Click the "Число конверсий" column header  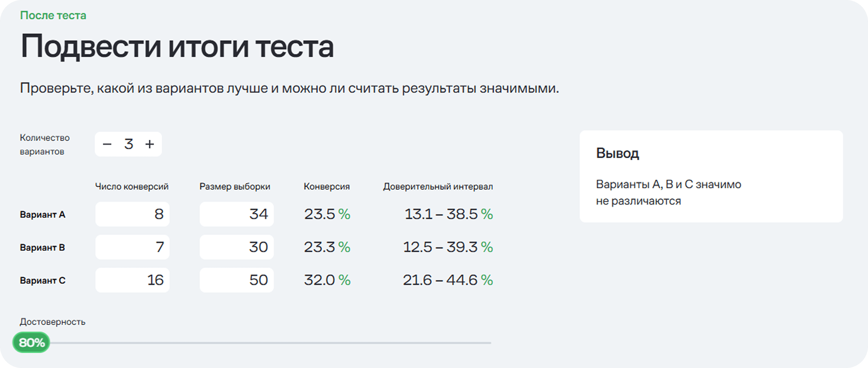pos(132,187)
